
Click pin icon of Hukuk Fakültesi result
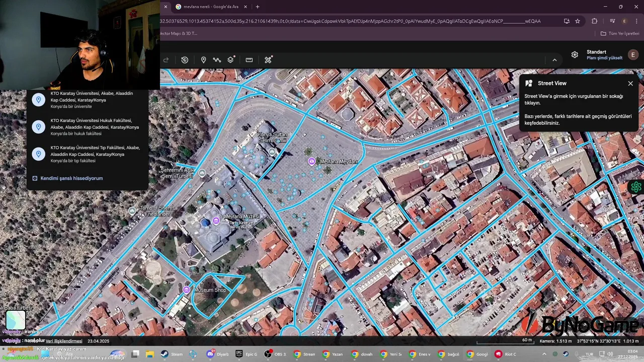tap(39, 127)
